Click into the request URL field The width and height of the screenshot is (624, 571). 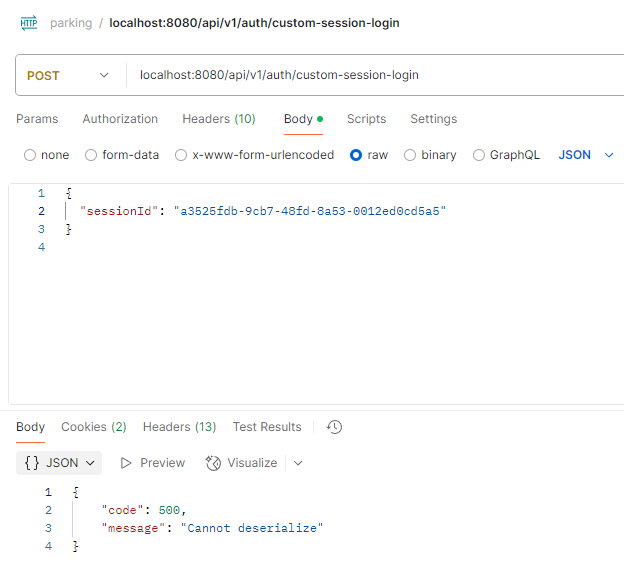coord(374,75)
